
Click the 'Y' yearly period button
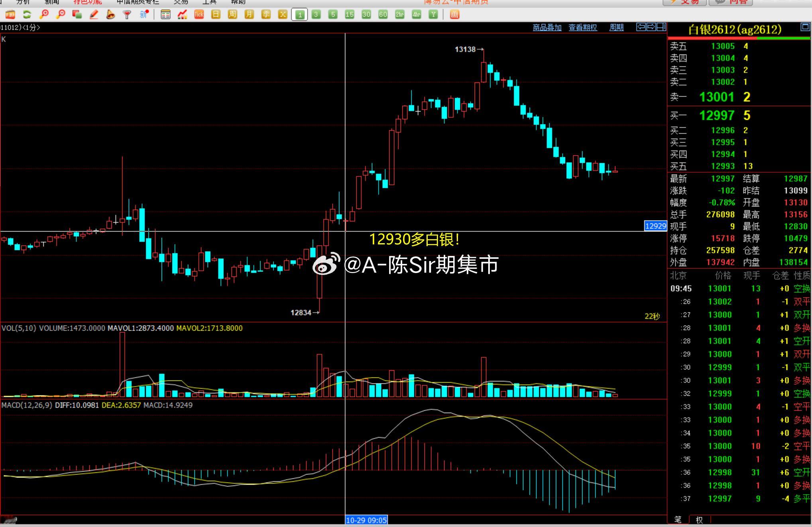(433, 15)
